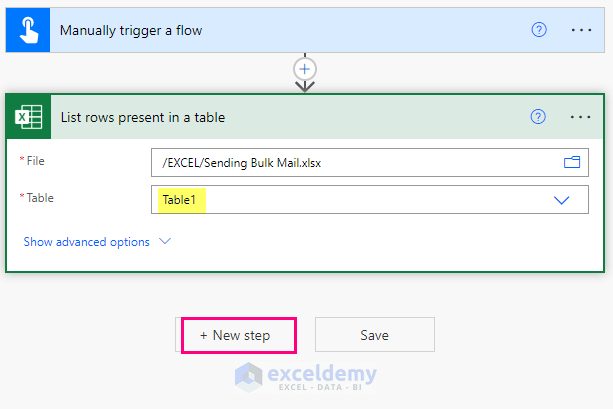Click the Show advanced options link
Screen dimensions: 613x409
(86, 242)
